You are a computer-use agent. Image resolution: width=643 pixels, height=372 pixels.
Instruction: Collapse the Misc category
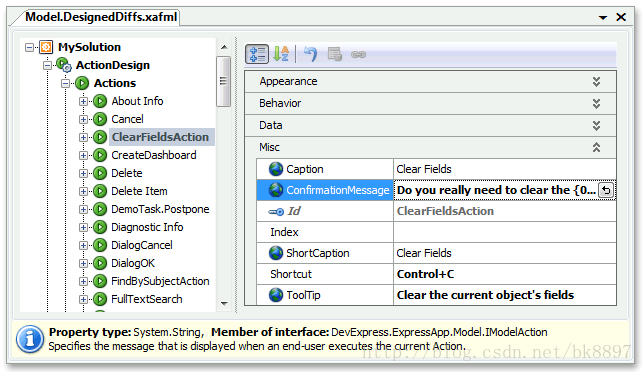point(596,147)
